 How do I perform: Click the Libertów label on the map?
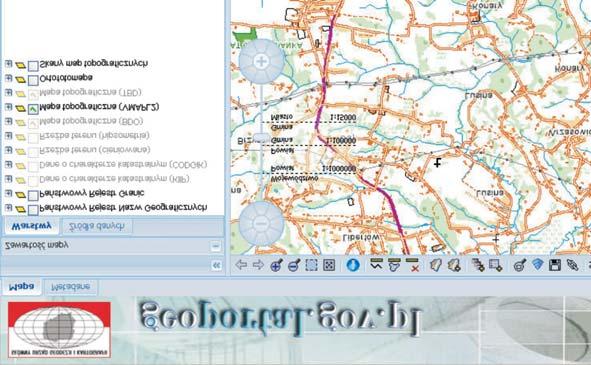[x=361, y=238]
